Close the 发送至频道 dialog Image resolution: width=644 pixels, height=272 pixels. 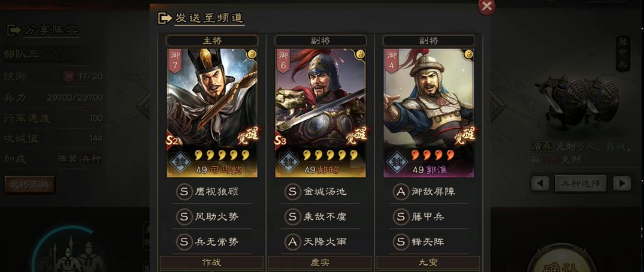coord(486,7)
